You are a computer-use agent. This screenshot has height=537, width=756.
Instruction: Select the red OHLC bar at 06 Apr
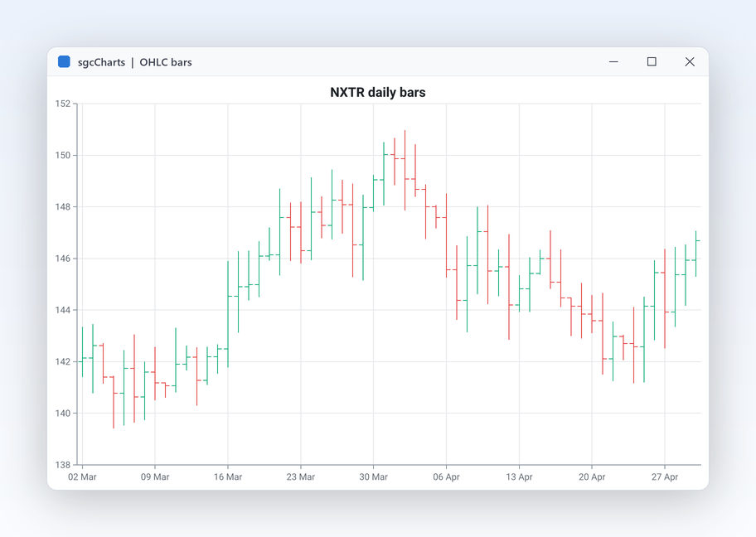click(x=446, y=235)
